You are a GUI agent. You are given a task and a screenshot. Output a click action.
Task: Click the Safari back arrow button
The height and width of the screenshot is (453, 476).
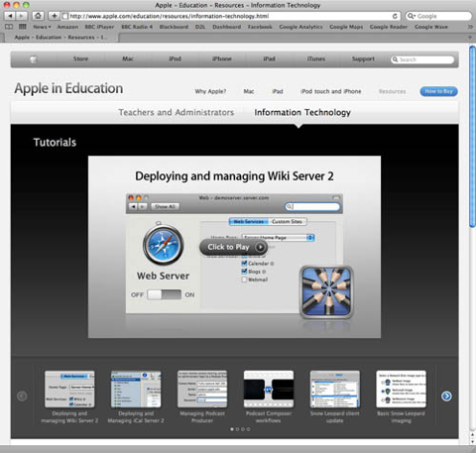tap(10, 16)
